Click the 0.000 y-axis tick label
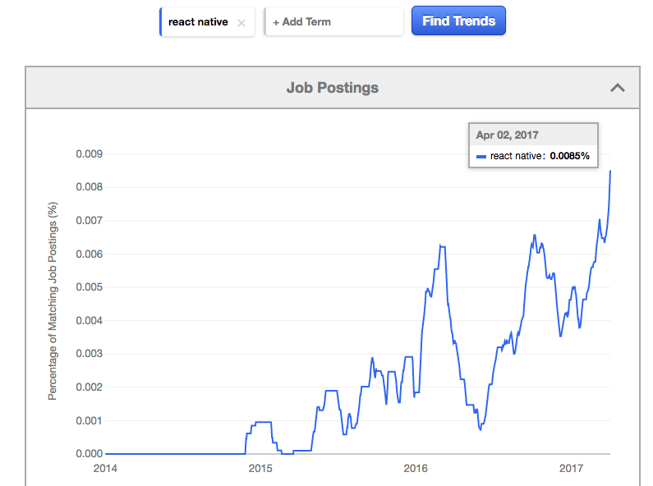 (90, 454)
